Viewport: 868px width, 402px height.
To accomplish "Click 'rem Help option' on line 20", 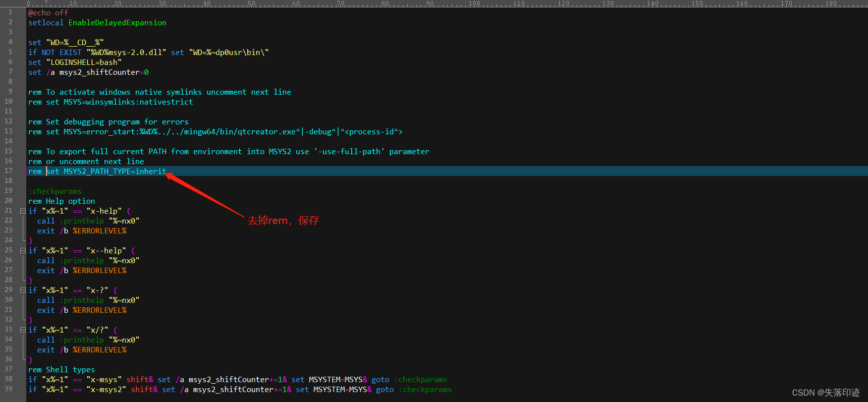I will (x=61, y=201).
